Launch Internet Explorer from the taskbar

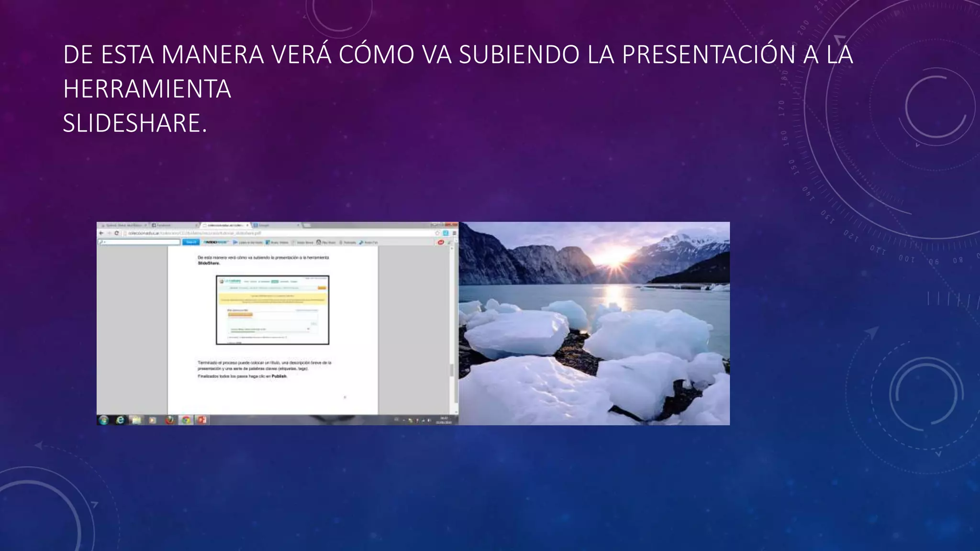click(120, 420)
